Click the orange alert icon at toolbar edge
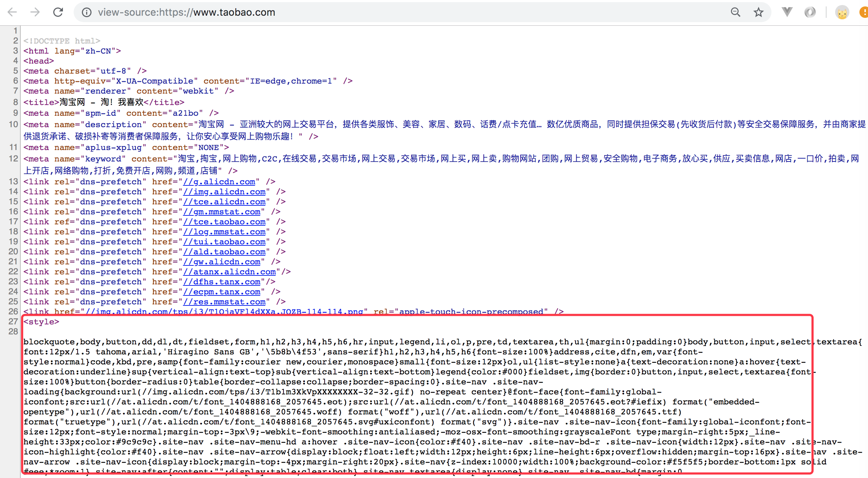 (864, 13)
